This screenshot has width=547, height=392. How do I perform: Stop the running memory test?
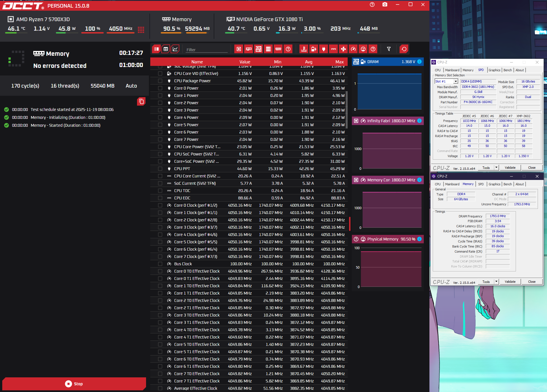[74, 384]
